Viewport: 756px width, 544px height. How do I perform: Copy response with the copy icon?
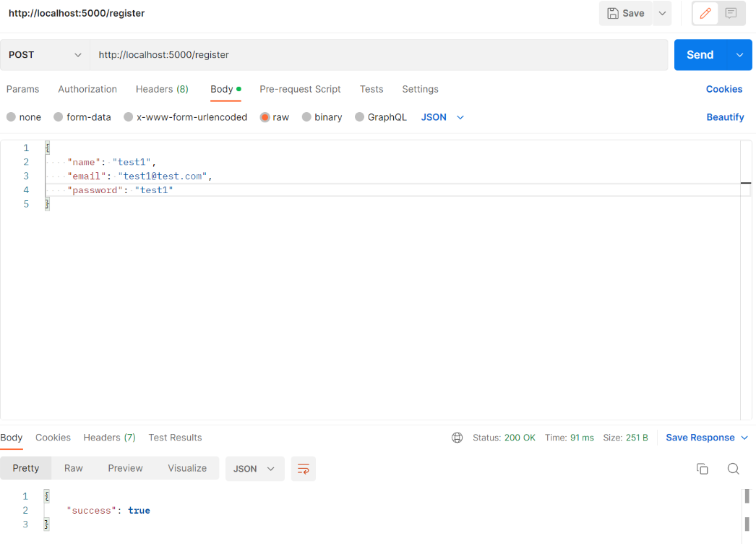[702, 469]
